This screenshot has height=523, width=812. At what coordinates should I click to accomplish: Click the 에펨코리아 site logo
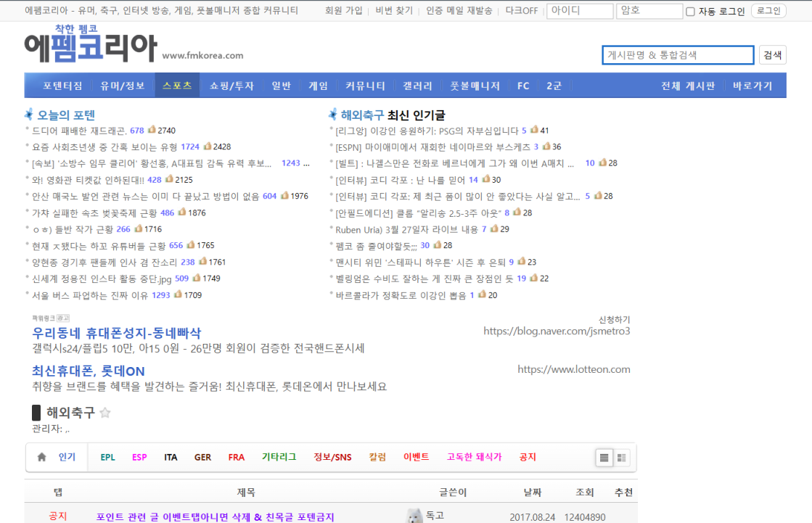click(x=91, y=46)
